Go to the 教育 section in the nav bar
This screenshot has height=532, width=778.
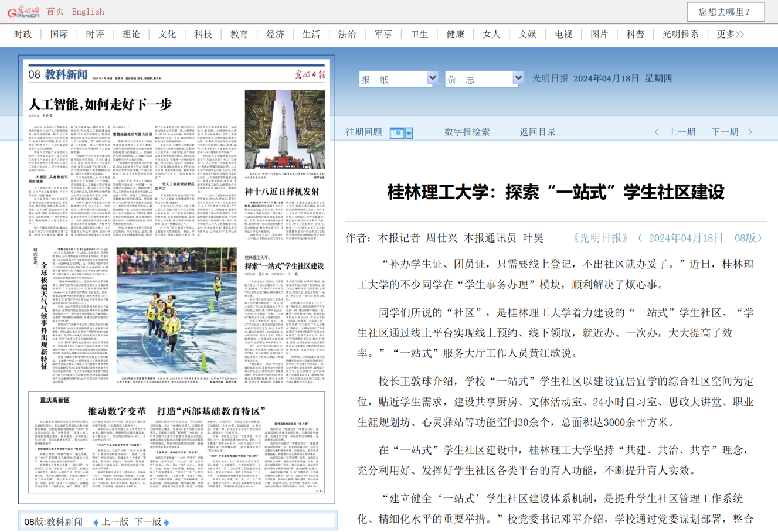239,35
